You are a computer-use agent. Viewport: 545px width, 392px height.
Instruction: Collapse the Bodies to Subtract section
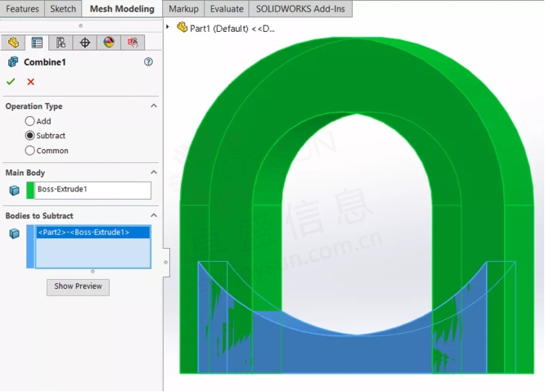(154, 215)
